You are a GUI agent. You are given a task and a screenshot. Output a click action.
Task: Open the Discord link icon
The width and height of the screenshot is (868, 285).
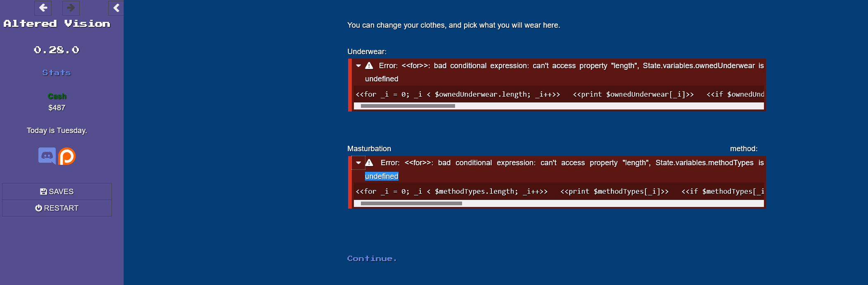pyautogui.click(x=47, y=156)
